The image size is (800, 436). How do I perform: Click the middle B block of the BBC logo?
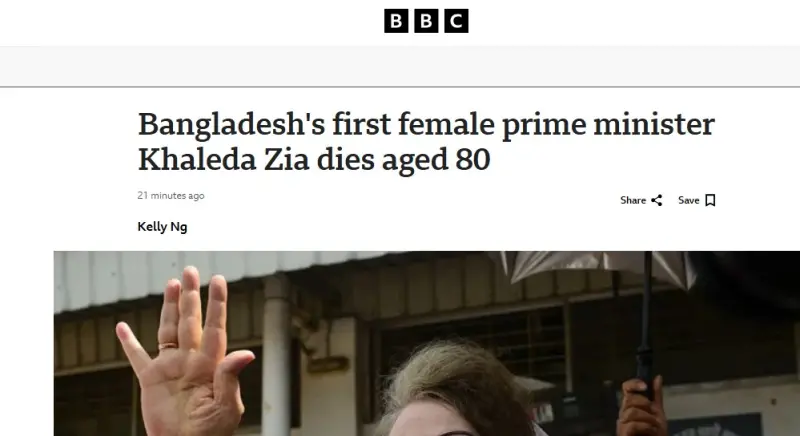click(x=426, y=21)
